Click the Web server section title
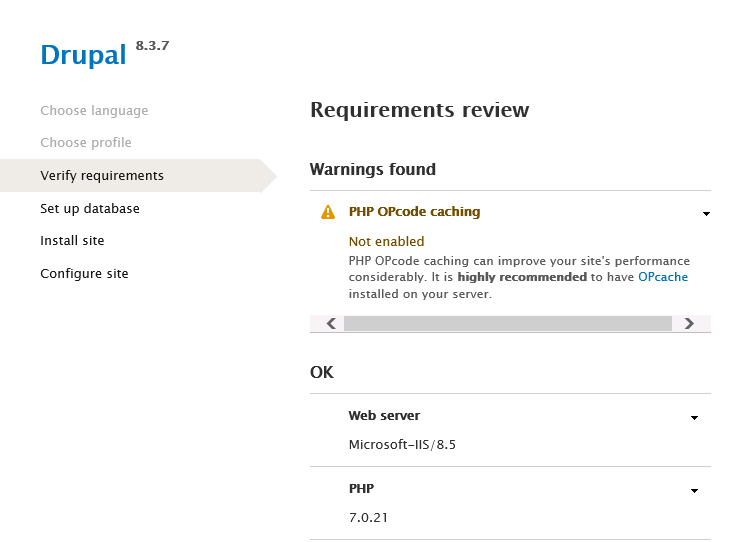Image resolution: width=753 pixels, height=542 pixels. tap(384, 416)
